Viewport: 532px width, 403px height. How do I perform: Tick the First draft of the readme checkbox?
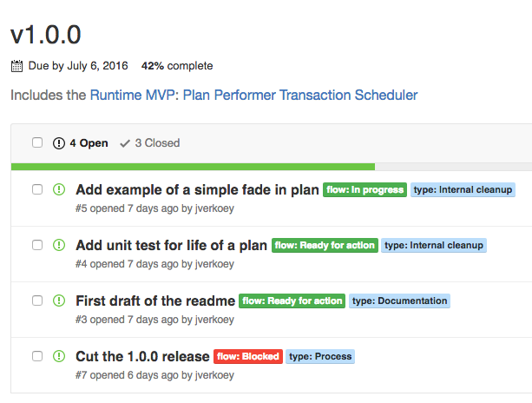[37, 301]
